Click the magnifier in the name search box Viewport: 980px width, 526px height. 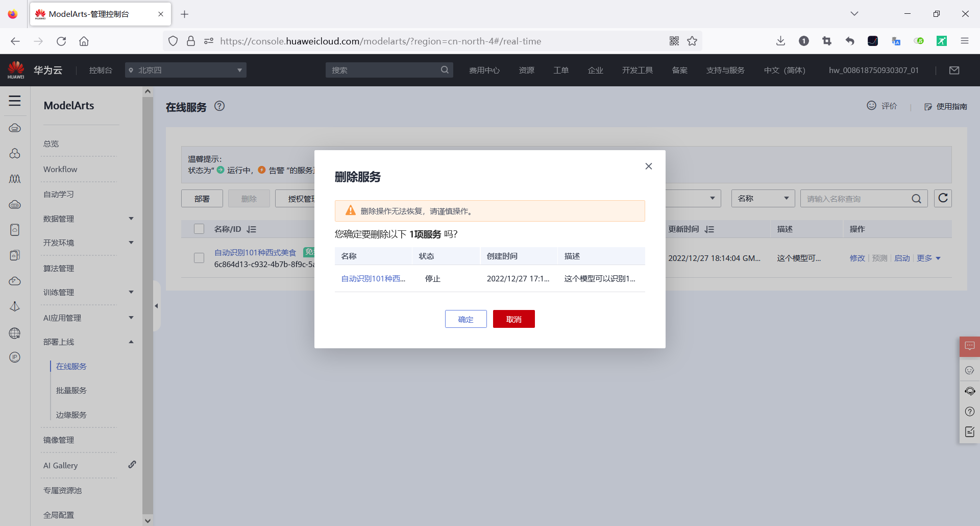point(917,199)
